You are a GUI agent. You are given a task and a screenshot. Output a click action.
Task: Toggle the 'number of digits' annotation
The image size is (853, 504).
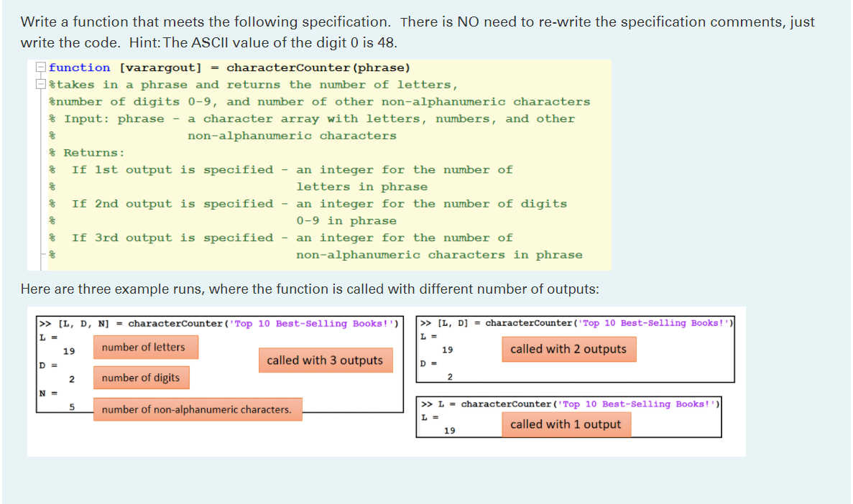tap(141, 377)
